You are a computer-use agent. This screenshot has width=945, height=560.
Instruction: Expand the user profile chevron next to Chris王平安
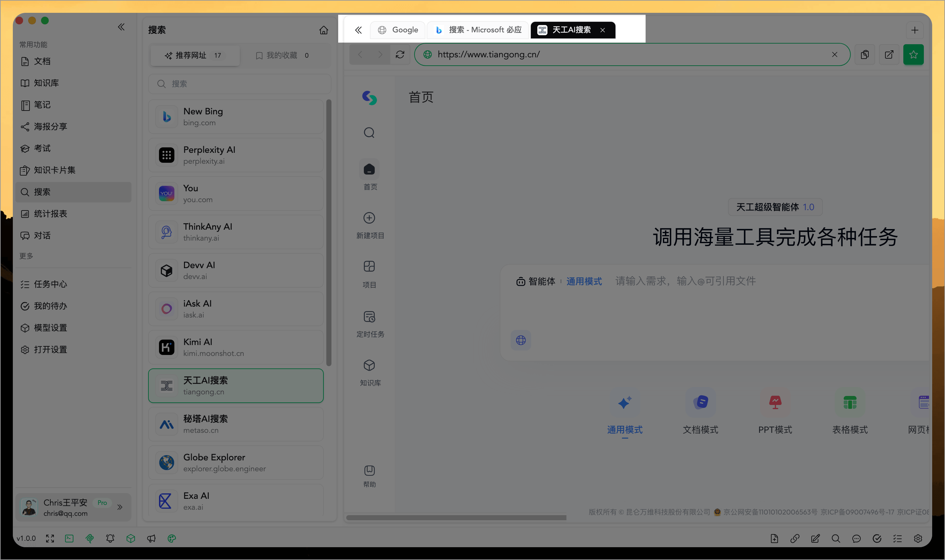tap(120, 507)
